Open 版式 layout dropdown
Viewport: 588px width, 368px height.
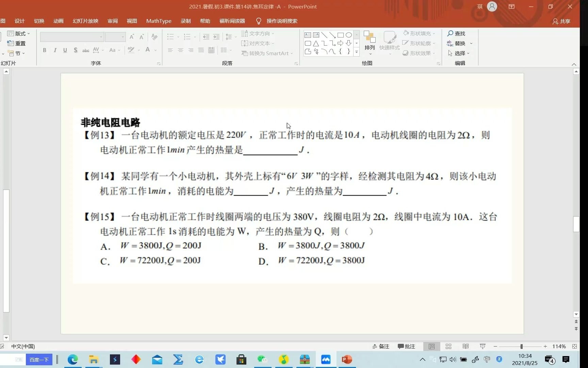(x=18, y=33)
